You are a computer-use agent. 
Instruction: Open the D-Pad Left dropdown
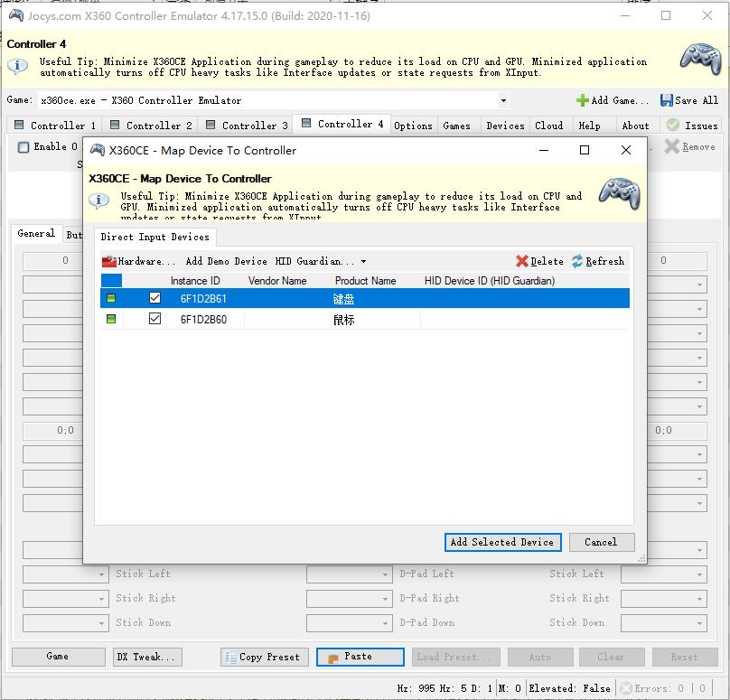385,574
